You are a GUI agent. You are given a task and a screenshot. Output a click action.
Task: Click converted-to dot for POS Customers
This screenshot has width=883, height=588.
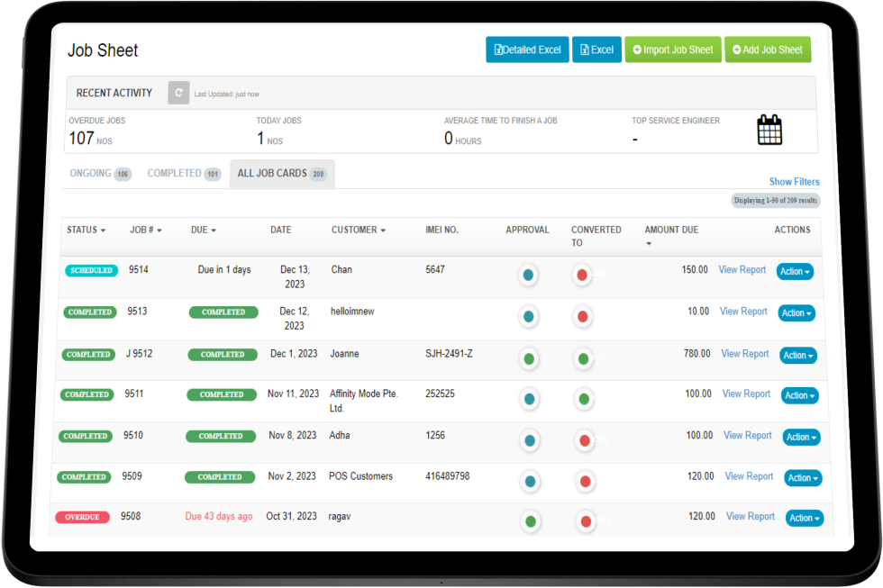click(585, 481)
